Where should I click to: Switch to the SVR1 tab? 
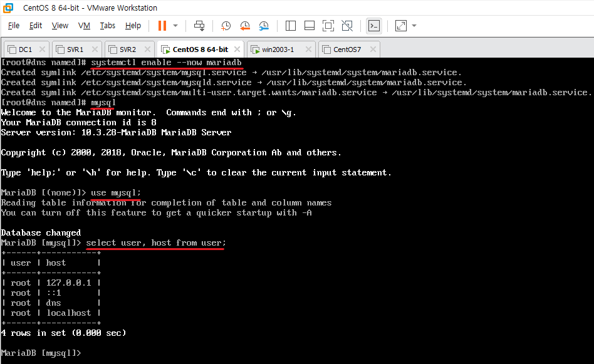75,49
